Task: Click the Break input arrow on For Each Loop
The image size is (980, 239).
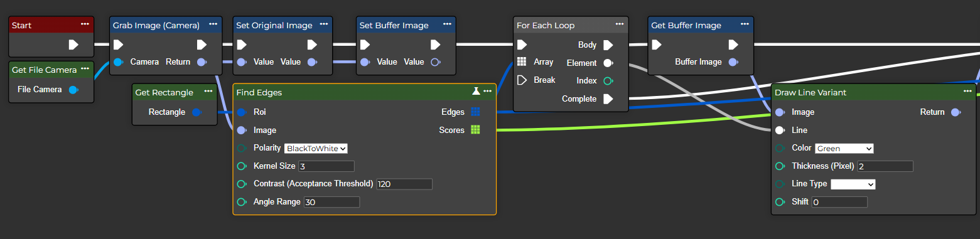Action: point(522,80)
